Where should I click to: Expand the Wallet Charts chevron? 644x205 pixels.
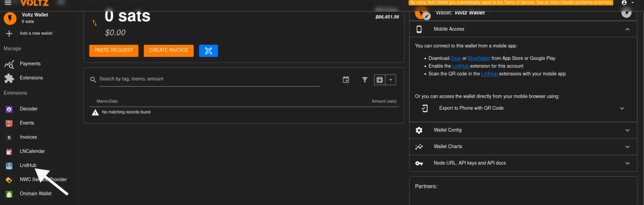(x=627, y=147)
